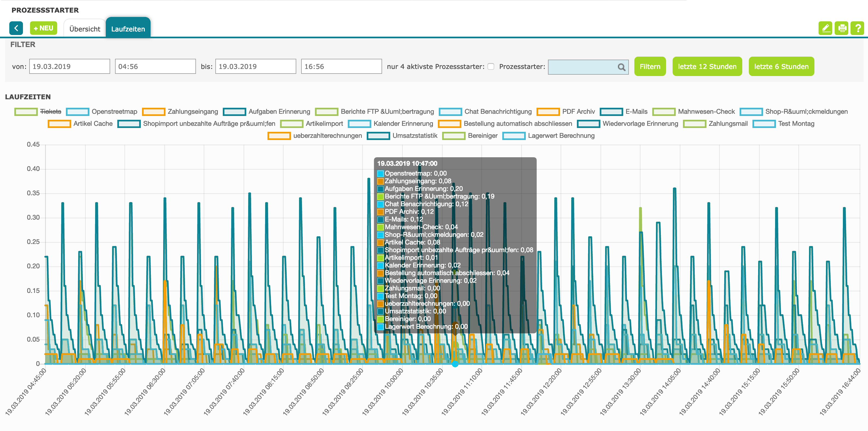This screenshot has height=431, width=868.
Task: Click the search magnifier in Prozesstarter field
Action: [621, 67]
